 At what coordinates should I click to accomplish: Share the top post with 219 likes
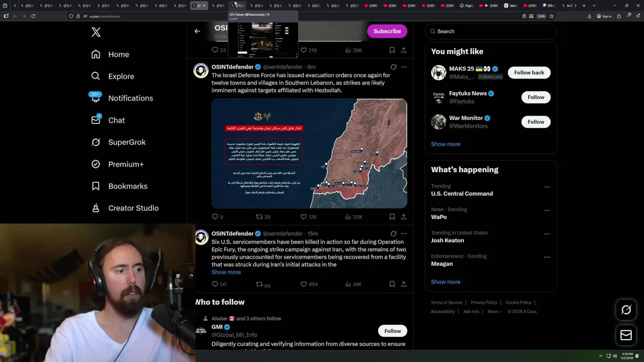click(x=404, y=50)
